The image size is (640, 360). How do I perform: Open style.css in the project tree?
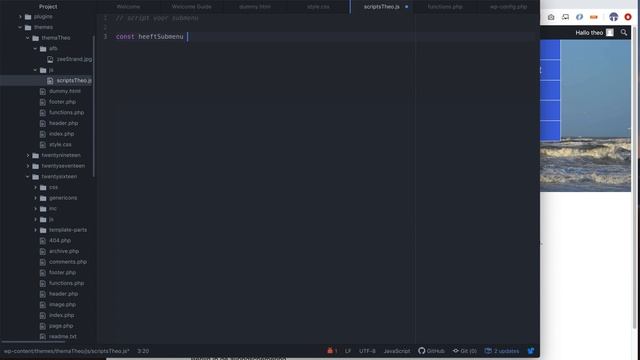[60, 144]
